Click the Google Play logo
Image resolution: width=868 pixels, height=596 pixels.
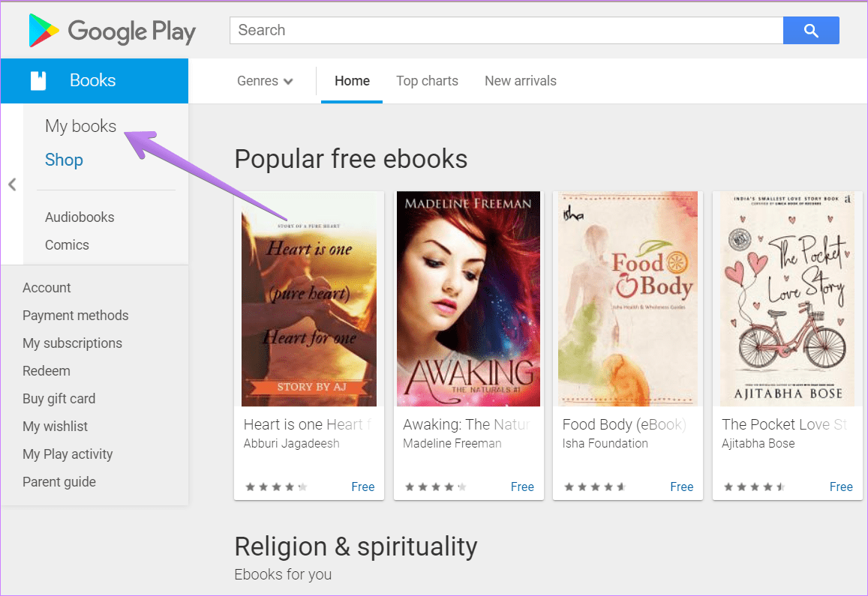[x=113, y=31]
